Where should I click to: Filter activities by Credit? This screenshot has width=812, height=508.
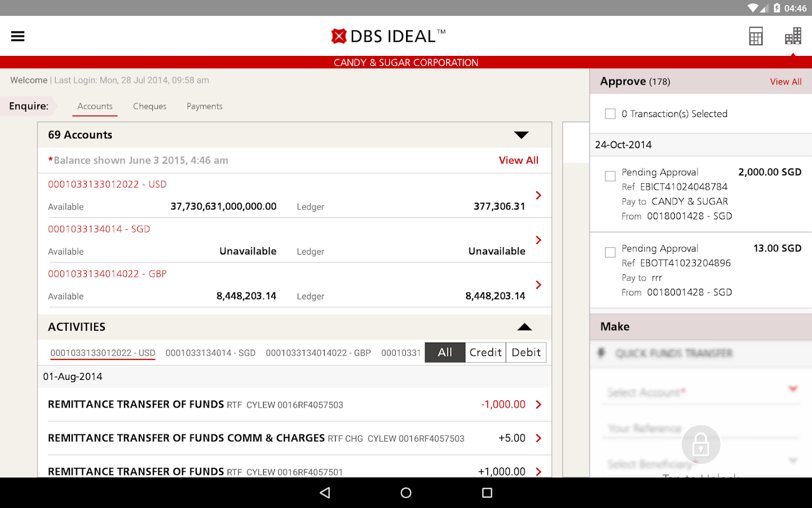(486, 352)
